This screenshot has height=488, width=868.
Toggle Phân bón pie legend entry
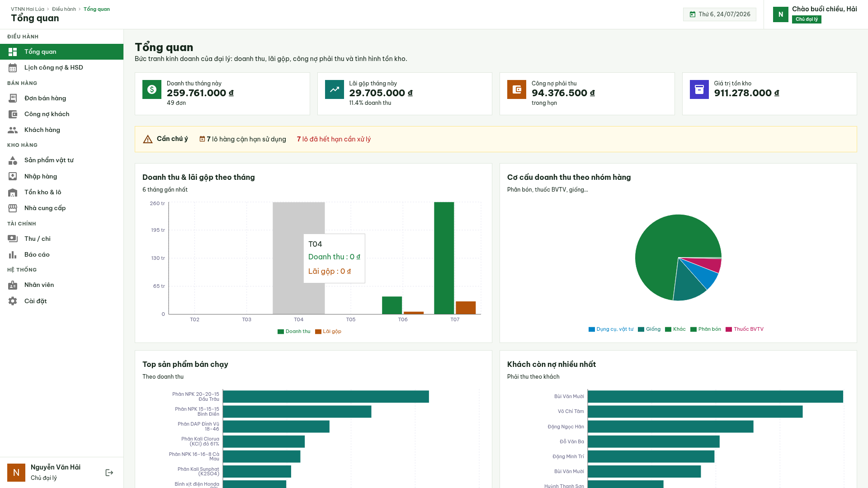click(706, 329)
